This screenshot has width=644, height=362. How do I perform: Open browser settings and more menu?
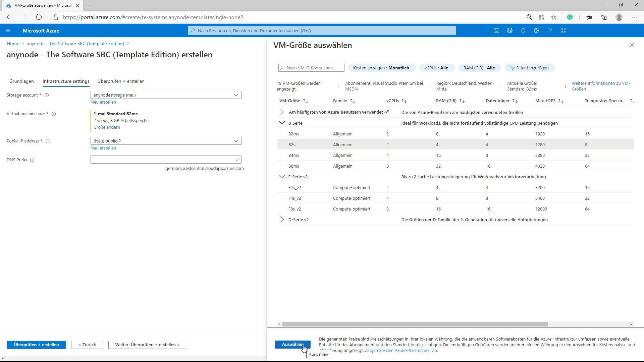(x=635, y=17)
